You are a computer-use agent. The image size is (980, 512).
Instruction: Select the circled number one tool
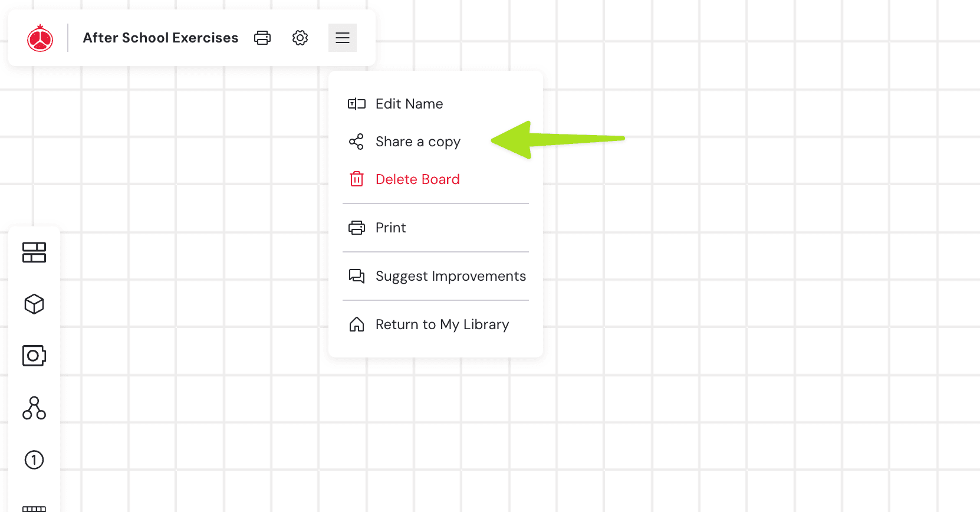pyautogui.click(x=34, y=460)
